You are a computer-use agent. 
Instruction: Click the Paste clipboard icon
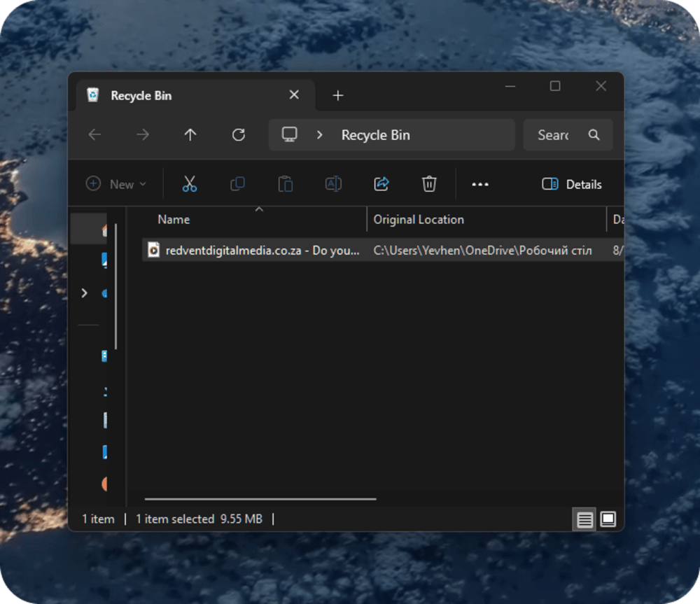pos(286,184)
